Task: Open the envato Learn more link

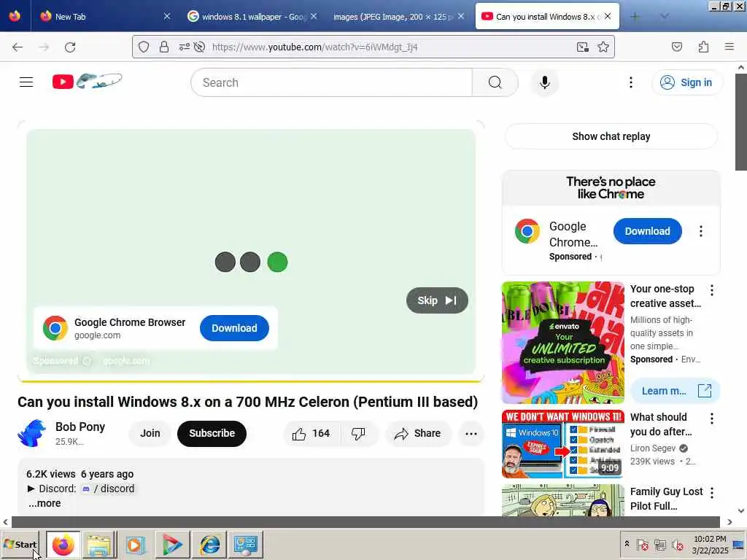Action: (x=675, y=391)
